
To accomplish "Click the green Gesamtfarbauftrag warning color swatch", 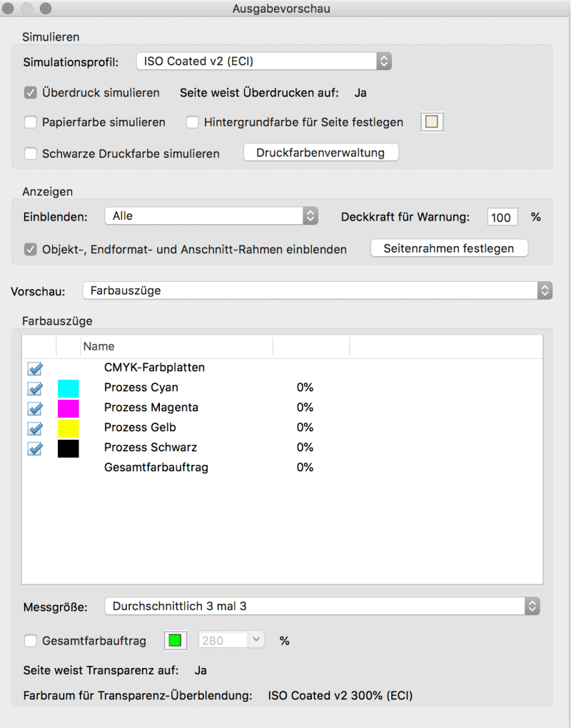I will point(176,641).
